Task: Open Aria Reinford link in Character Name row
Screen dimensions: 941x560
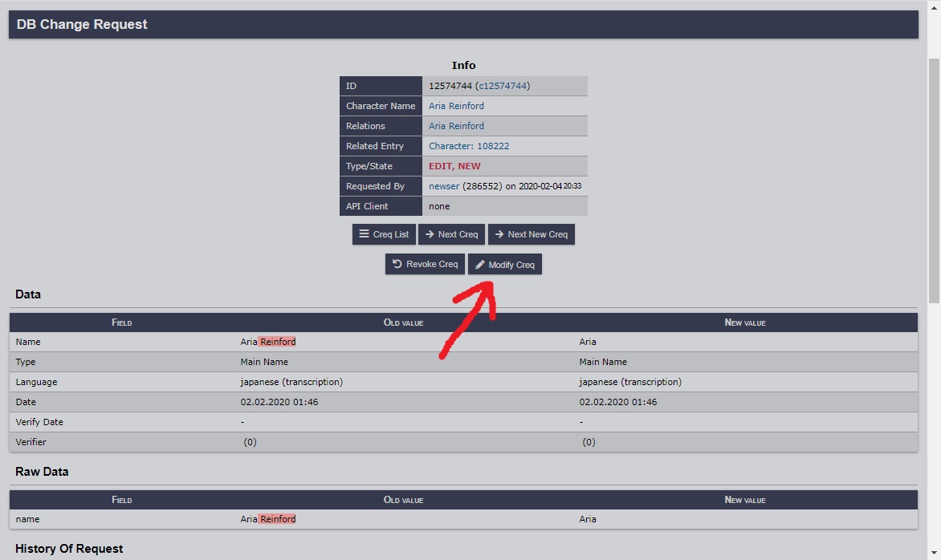Action: click(x=456, y=106)
